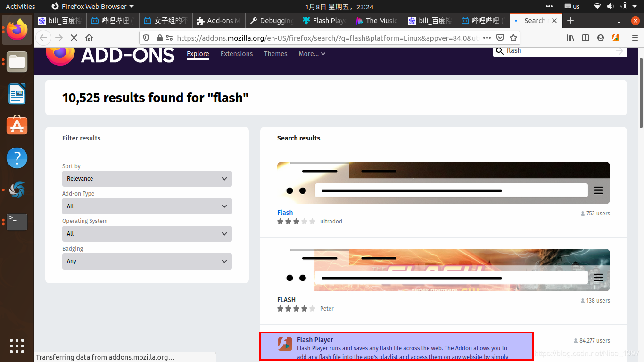This screenshot has width=644, height=362.
Task: Open a new tab with plus button
Action: coord(570,20)
